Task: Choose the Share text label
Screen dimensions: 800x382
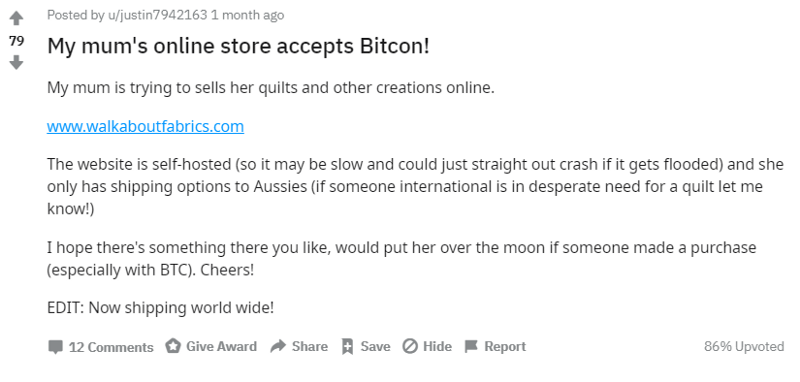Action: [310, 347]
